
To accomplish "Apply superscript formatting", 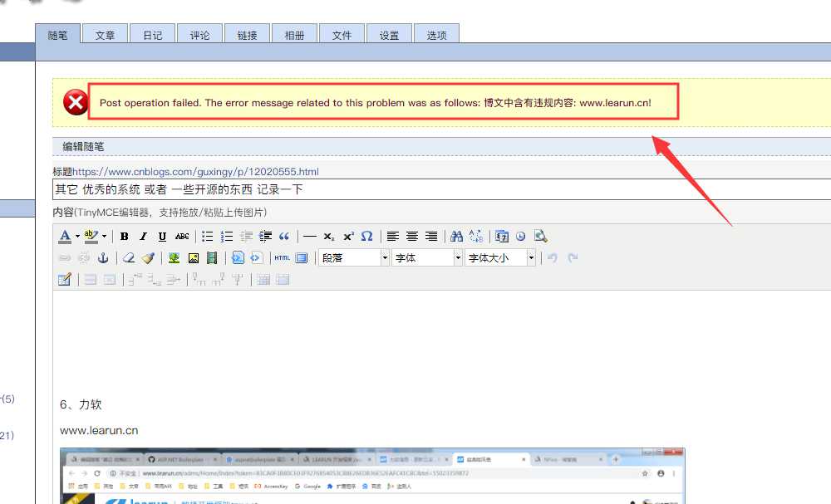I will 348,236.
